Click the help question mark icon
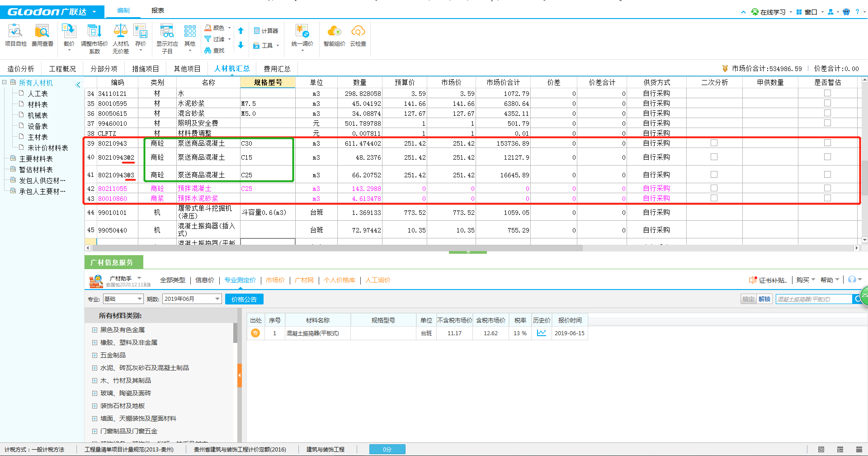868x456 pixels. click(857, 12)
